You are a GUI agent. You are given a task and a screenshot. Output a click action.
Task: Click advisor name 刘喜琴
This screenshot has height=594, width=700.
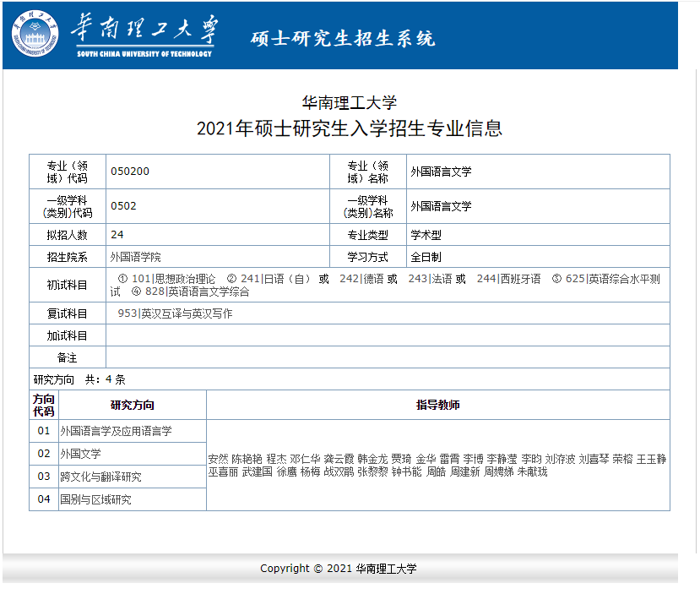(594, 459)
